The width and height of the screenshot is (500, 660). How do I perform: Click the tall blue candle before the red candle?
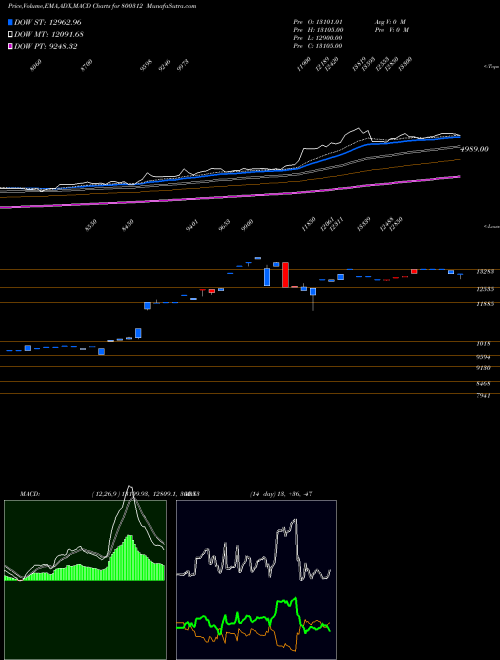click(267, 277)
